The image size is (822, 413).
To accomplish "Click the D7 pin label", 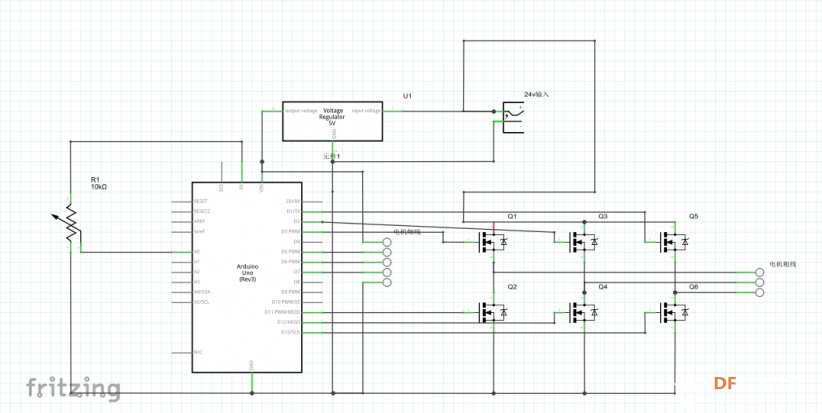I will pos(297,271).
